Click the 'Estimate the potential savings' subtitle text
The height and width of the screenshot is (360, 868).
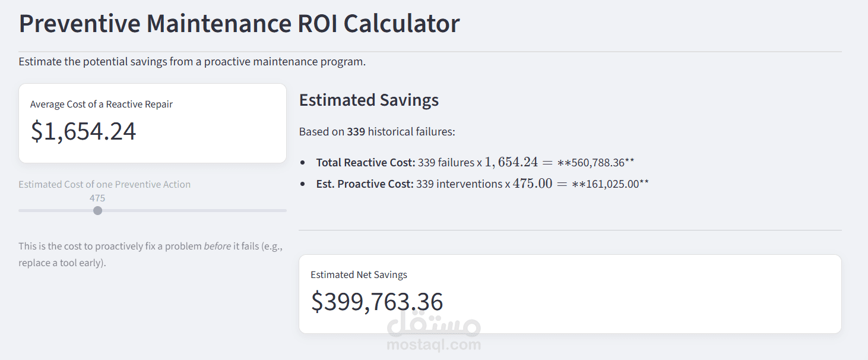(192, 61)
